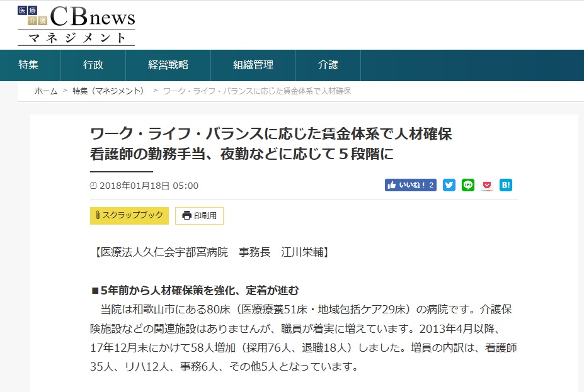The height and width of the screenshot is (392, 584).
Task: Like the article with Facebook いいね！ button
Action: [411, 185]
